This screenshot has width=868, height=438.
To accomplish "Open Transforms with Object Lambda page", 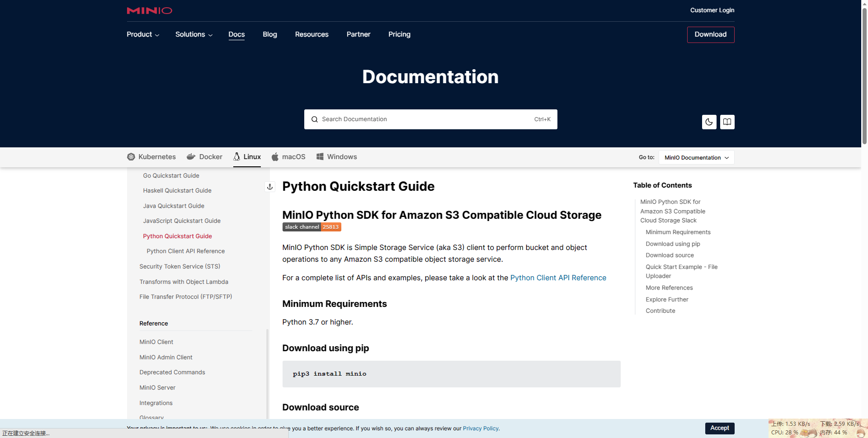I will (184, 282).
